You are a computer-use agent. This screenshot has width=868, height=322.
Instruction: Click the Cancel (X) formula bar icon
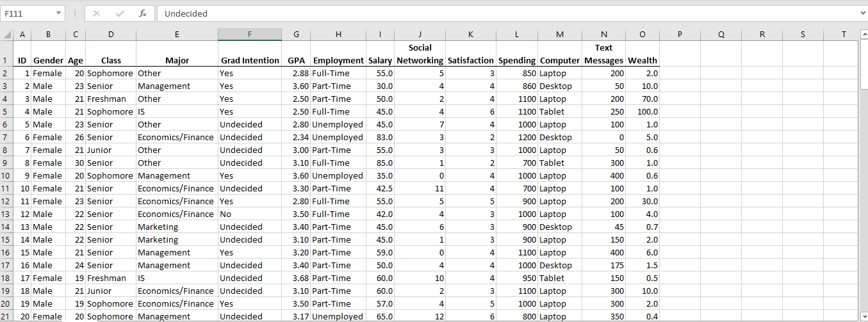(x=97, y=13)
